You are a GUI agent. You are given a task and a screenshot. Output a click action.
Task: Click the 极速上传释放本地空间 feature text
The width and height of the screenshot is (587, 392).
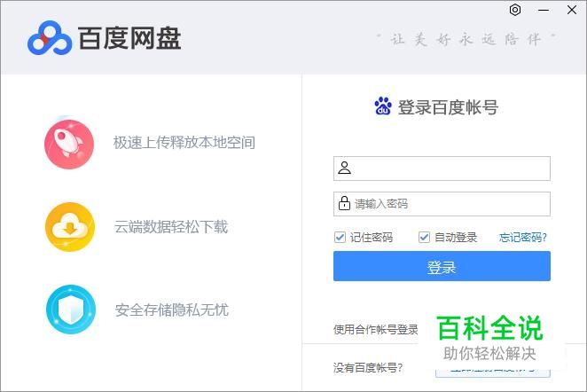click(184, 142)
